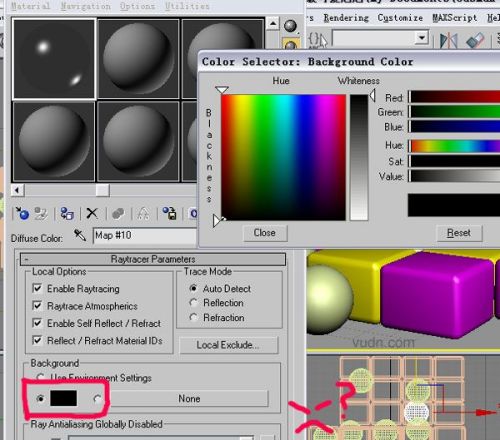Click the Reset button in Color Selector
This screenshot has height=440, width=500.
[x=459, y=233]
